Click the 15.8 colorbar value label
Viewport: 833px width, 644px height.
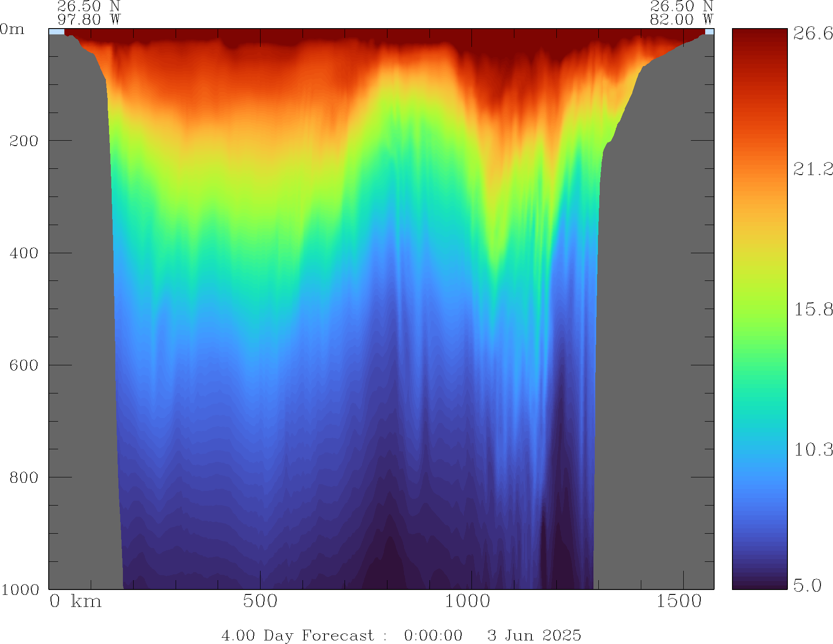coord(813,309)
